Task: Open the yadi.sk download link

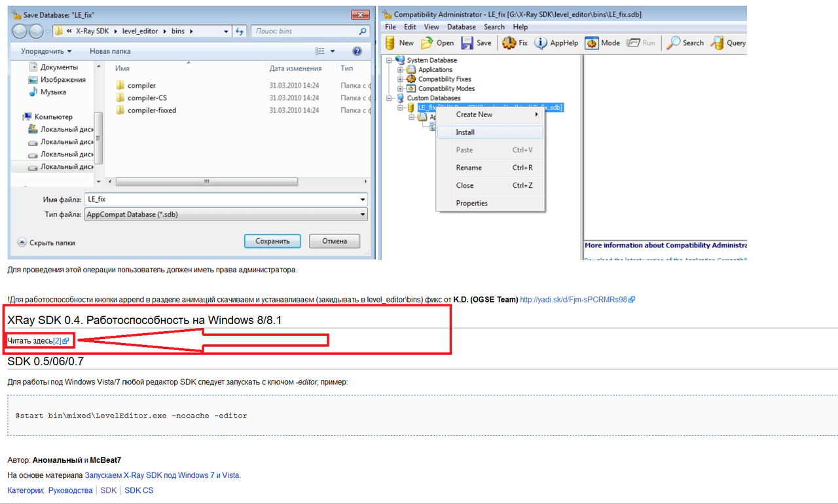Action: tap(577, 300)
